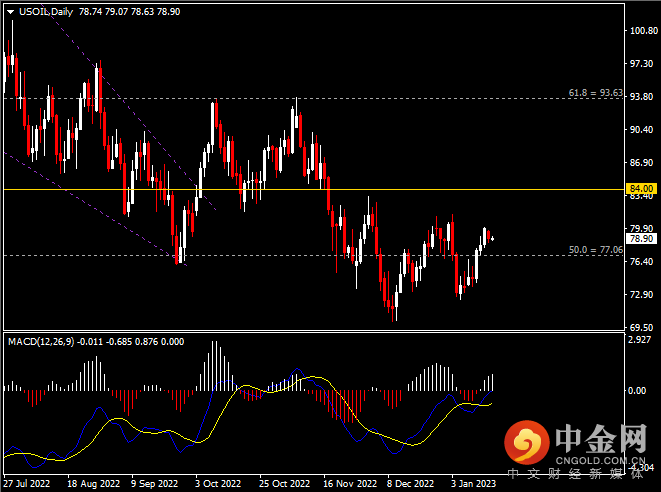Select the 61.8 = 93.63 Fibonacci label
The width and height of the screenshot is (661, 492).
595,92
